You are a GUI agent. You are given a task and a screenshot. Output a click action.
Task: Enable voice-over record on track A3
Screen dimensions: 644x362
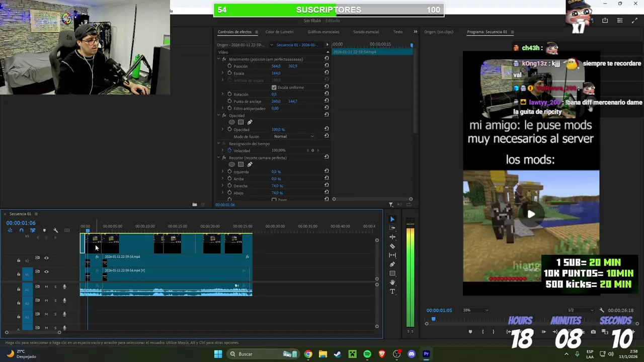pyautogui.click(x=64, y=314)
